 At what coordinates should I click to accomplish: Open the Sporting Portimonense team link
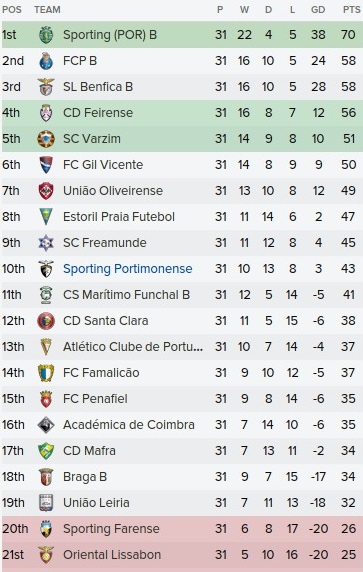coord(128,269)
